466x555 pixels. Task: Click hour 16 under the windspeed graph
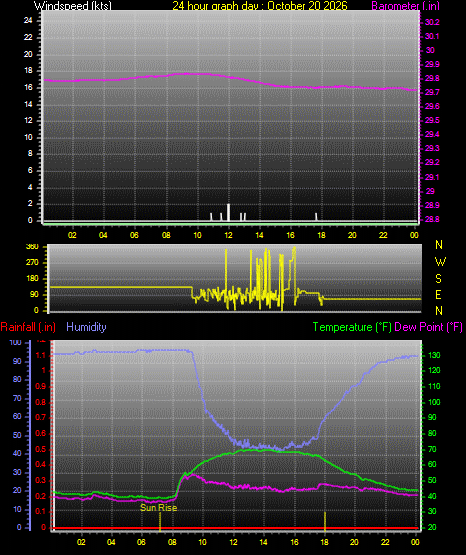click(290, 235)
